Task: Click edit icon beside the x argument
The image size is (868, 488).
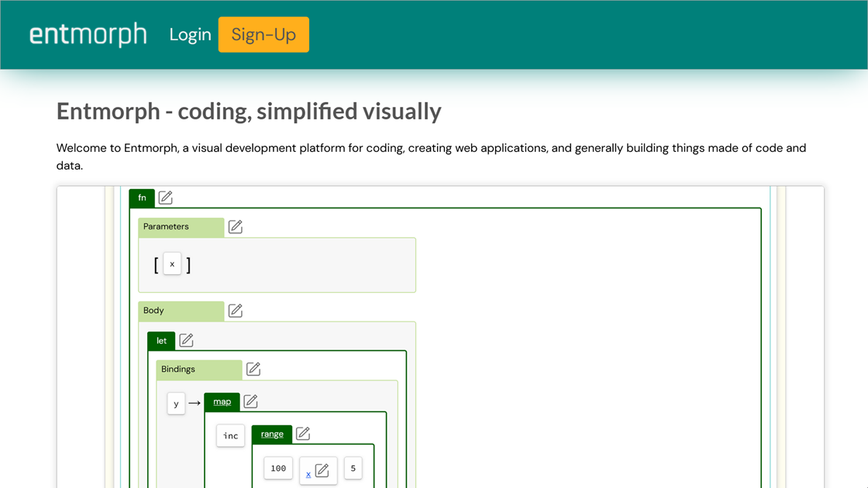Action: pyautogui.click(x=322, y=470)
